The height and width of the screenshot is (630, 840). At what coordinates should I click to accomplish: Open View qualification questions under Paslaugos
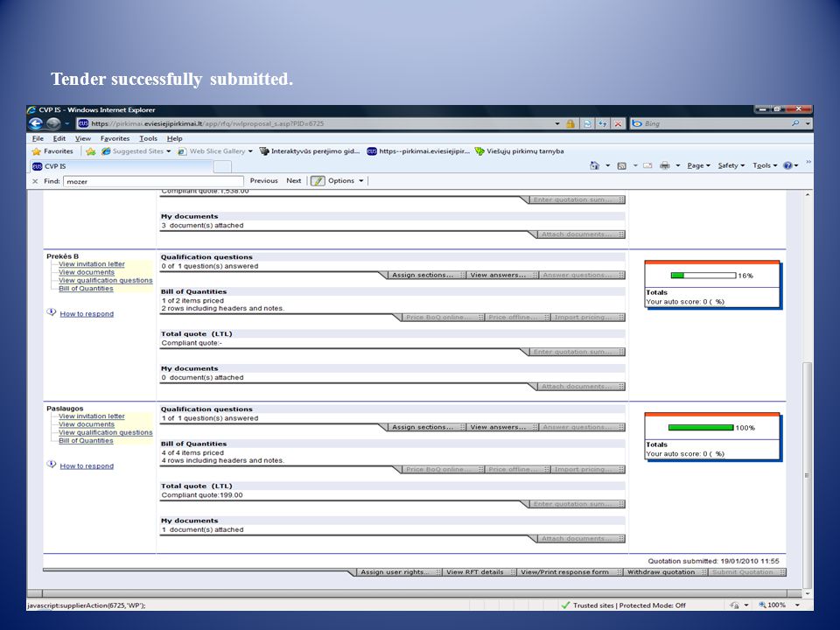[x=106, y=432]
